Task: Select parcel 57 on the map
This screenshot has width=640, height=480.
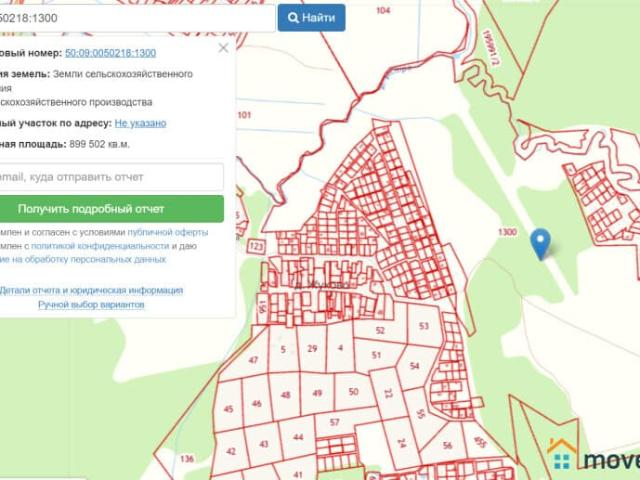Action: click(x=334, y=422)
